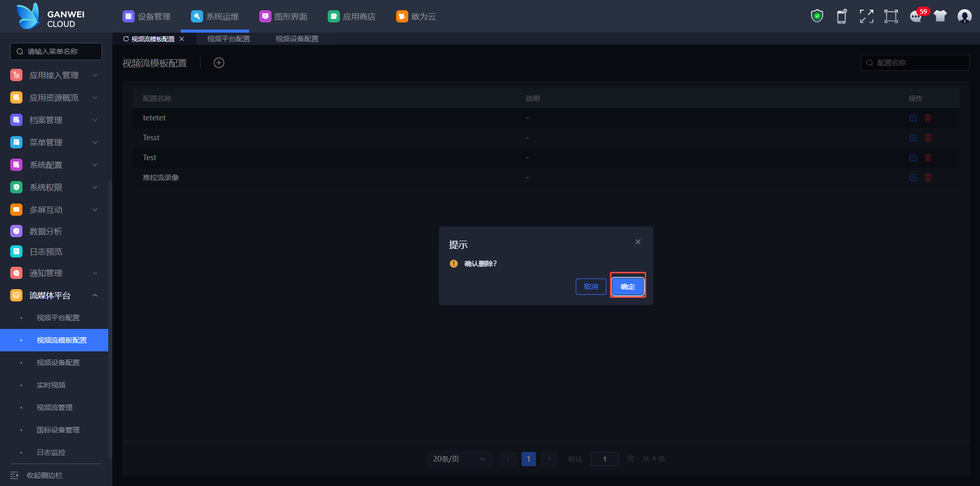Select the 视频流模板配置 sidebar item
Screen dimensions: 980x486
coord(54,340)
